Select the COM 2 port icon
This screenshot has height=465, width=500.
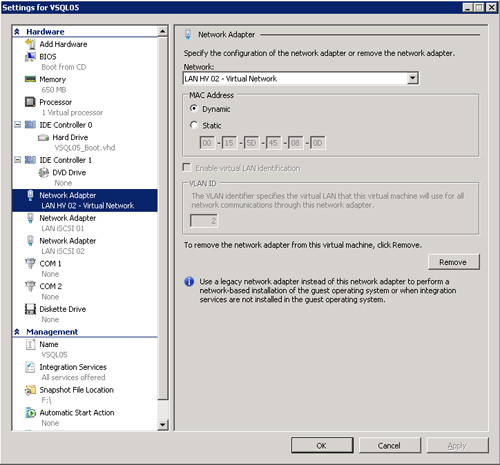[x=30, y=286]
